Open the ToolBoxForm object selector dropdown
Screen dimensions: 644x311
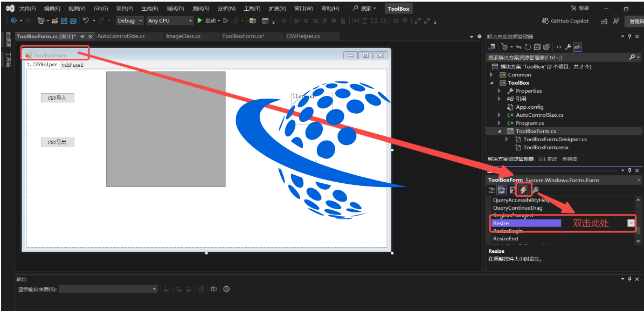pyautogui.click(x=639, y=180)
